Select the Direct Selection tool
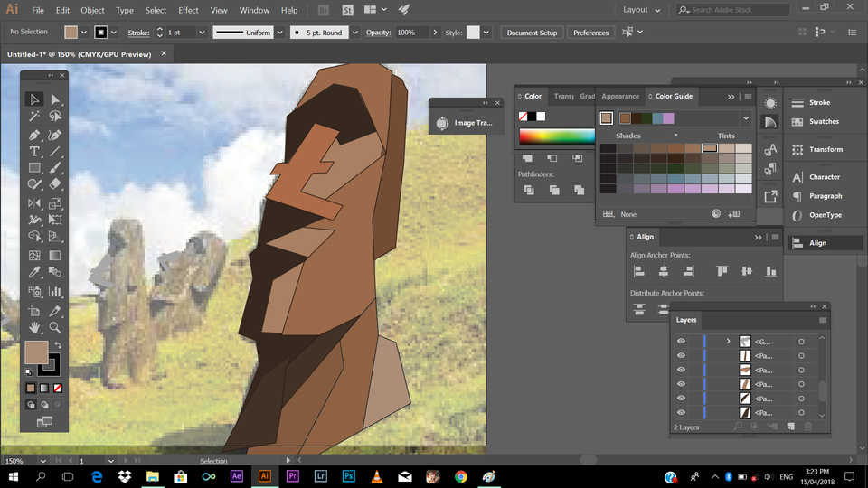Image resolution: width=868 pixels, height=488 pixels. pos(55,99)
